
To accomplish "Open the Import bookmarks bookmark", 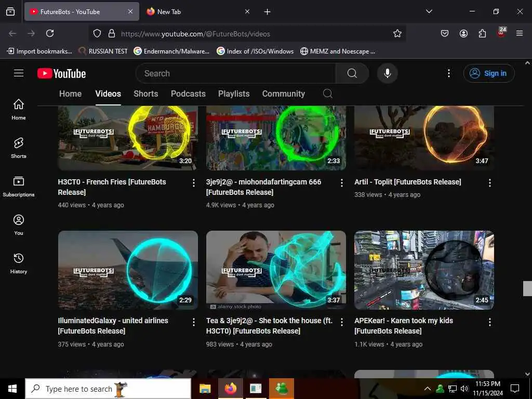I will tap(39, 51).
